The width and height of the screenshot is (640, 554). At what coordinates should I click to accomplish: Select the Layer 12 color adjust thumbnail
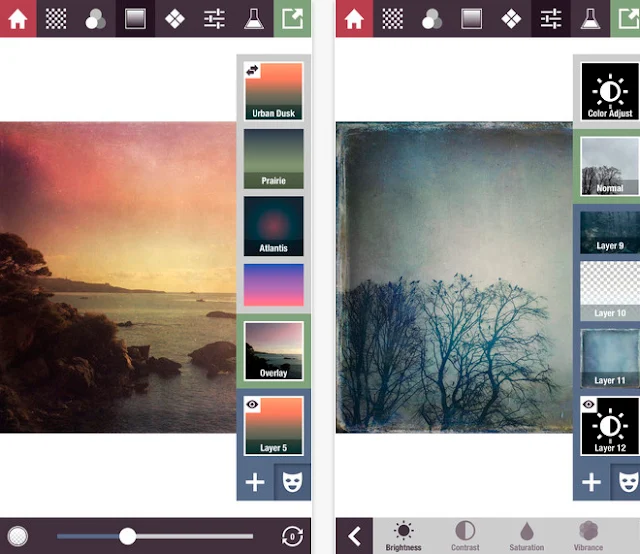pyautogui.click(x=610, y=426)
